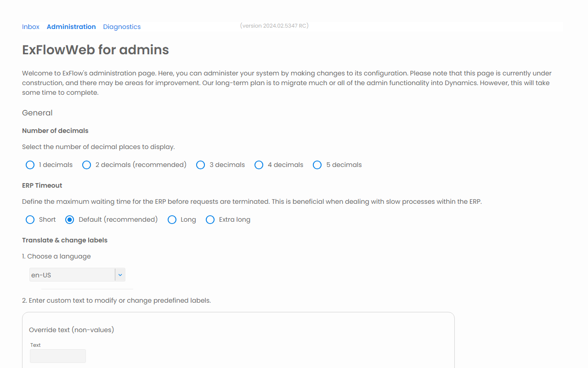Open the Inbox page
The image size is (588, 368).
pyautogui.click(x=31, y=27)
